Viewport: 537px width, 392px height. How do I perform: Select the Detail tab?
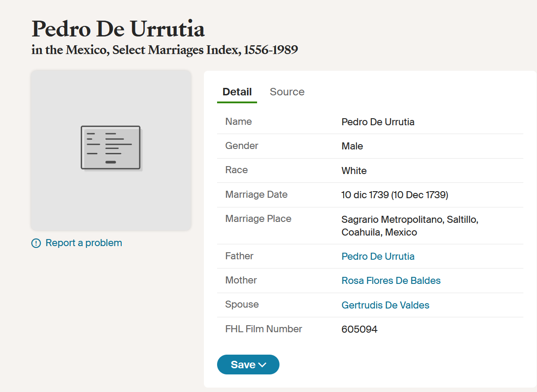point(237,92)
